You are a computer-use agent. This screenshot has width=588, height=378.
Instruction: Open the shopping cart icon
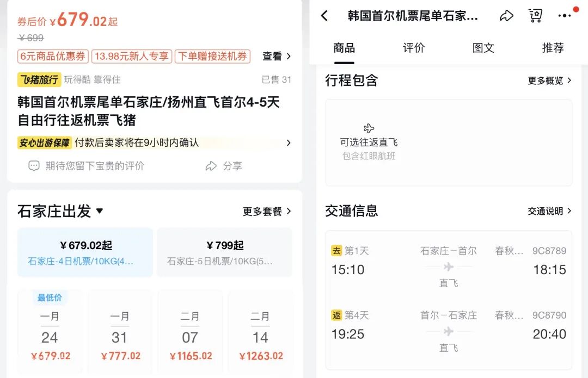click(x=535, y=16)
